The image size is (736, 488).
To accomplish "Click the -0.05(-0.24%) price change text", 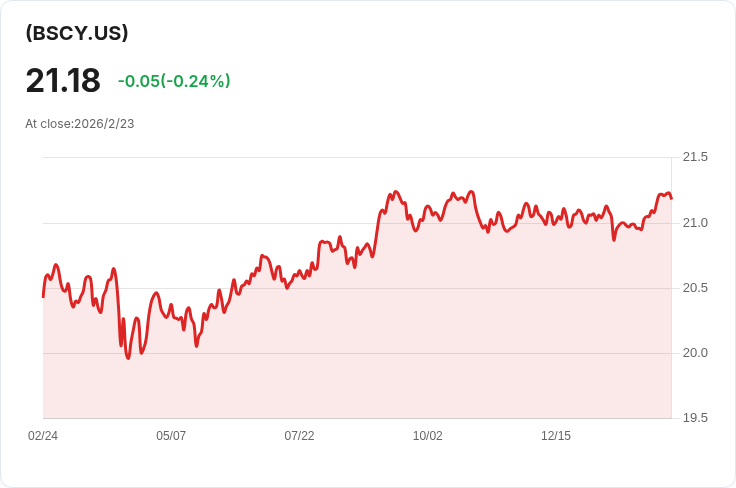I will (174, 81).
